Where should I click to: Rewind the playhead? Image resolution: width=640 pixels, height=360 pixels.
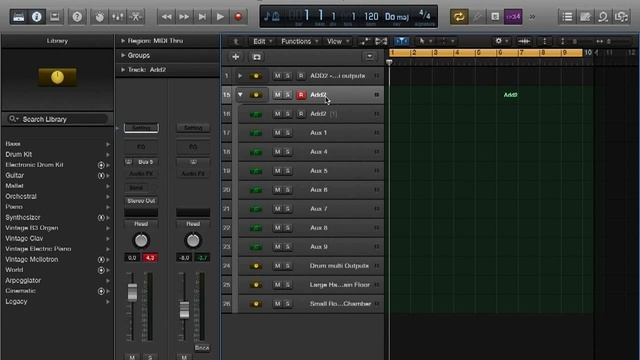[x=166, y=17]
